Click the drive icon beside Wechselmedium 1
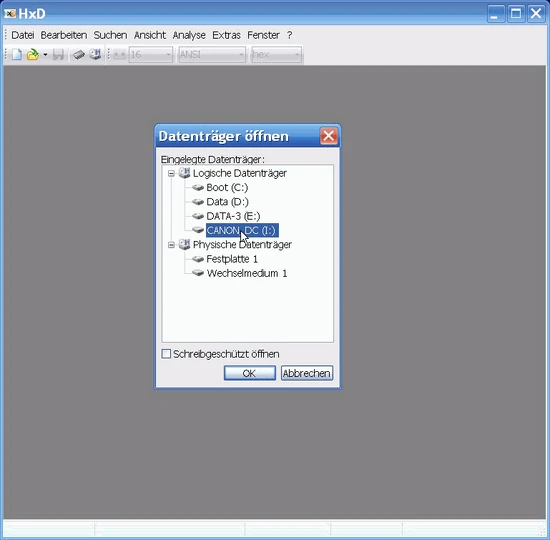The image size is (550, 540). pos(198,273)
